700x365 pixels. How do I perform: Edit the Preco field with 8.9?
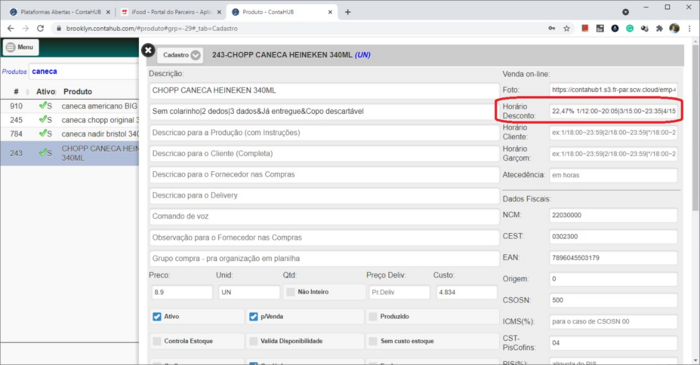[182, 292]
